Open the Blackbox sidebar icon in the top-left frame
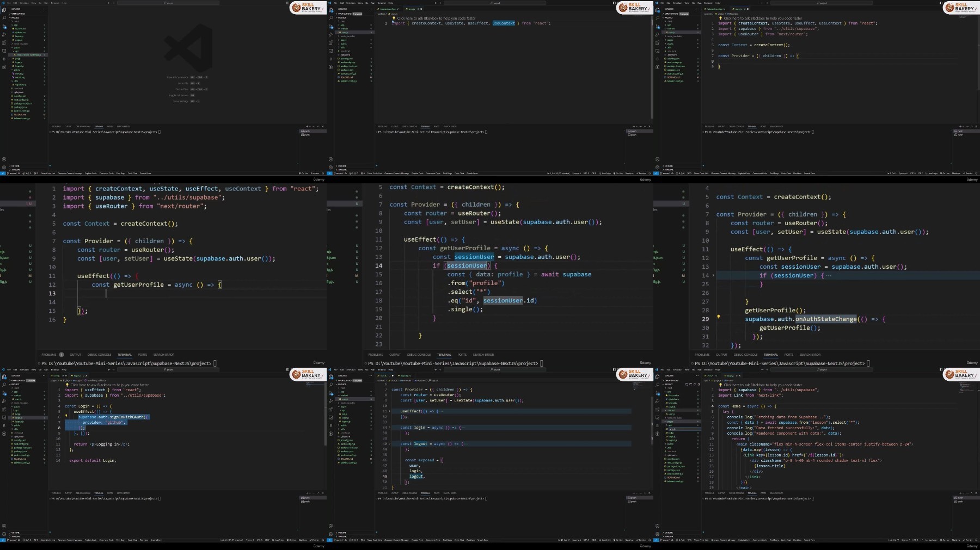Image resolution: width=980 pixels, height=550 pixels. coord(4,59)
